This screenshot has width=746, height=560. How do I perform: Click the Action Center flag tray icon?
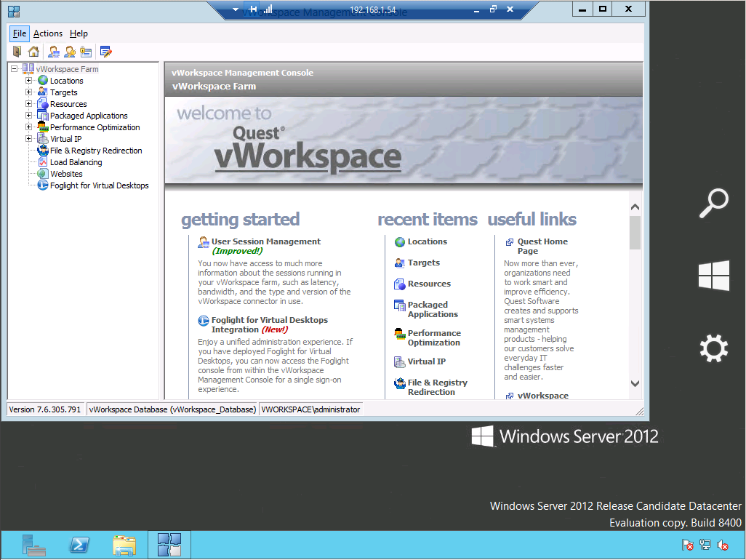pyautogui.click(x=687, y=545)
